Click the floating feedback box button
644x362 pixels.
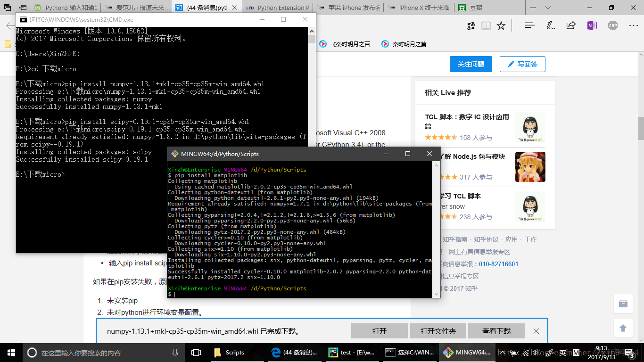[623, 304]
